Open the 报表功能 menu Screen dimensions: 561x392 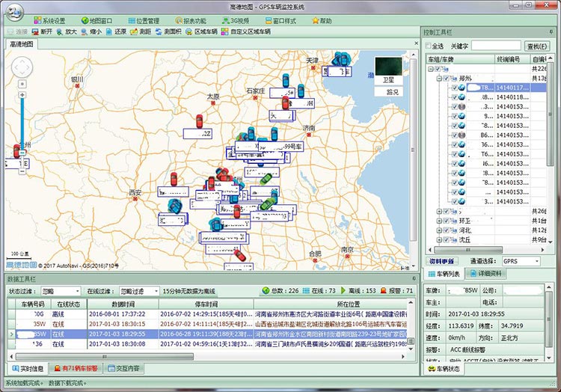pos(191,21)
